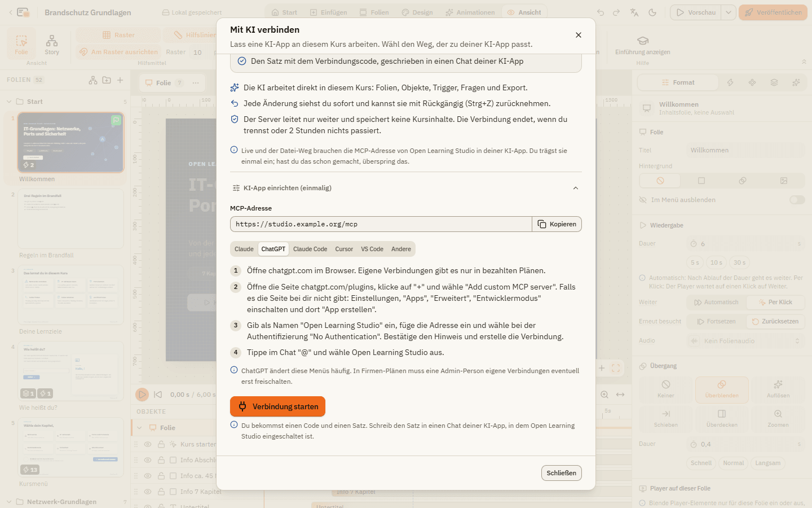Lock the Info ca. 45 layer
Screen dimensions: 812x508
[x=161, y=476]
